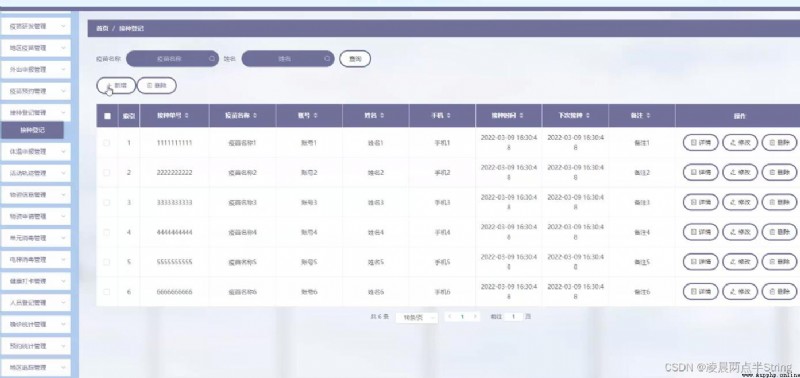Select the checkbox for row 4
800x378 pixels.
pos(107,232)
